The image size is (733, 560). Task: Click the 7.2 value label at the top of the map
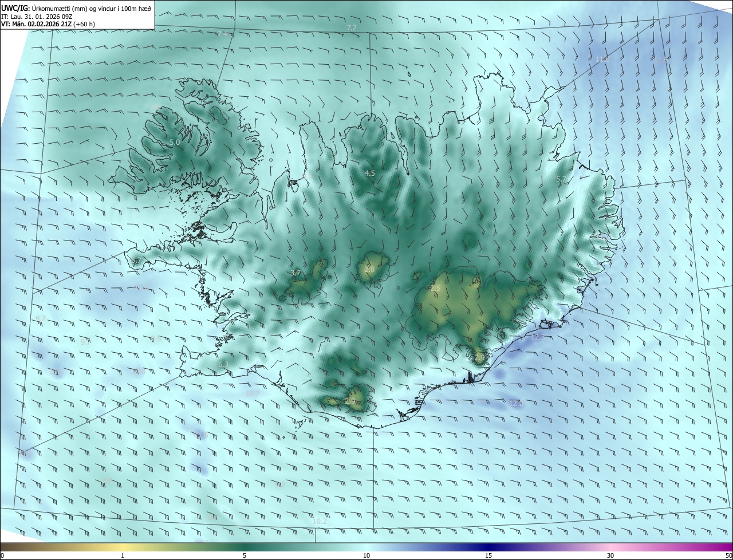click(x=352, y=27)
